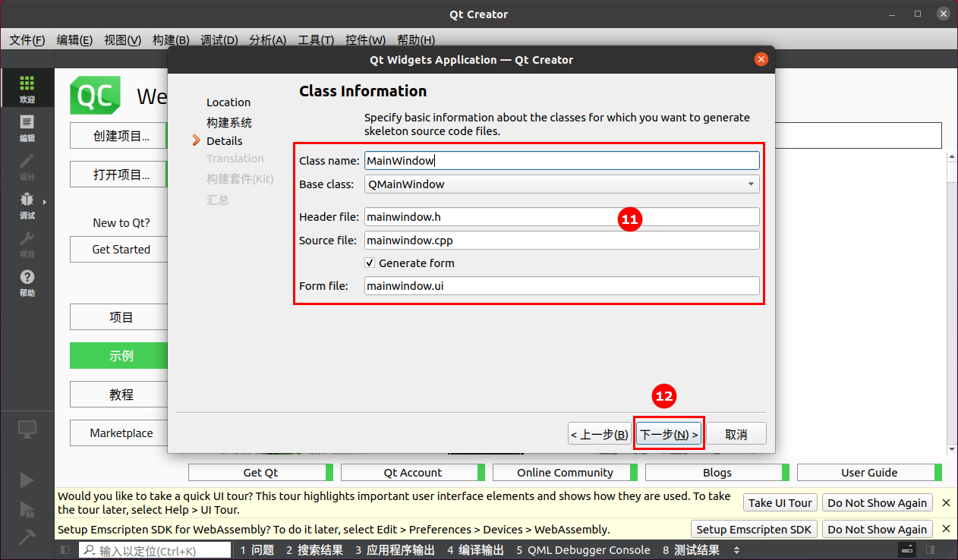The width and height of the screenshot is (958, 560).
Task: Click the 打开项目 button
Action: coord(120,175)
